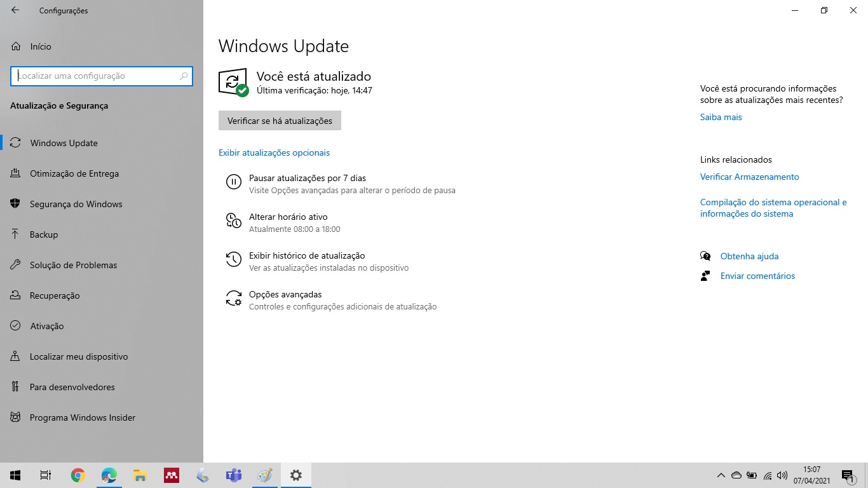Click the battery tray icon
Viewport: 868px width, 488px height.
752,475
